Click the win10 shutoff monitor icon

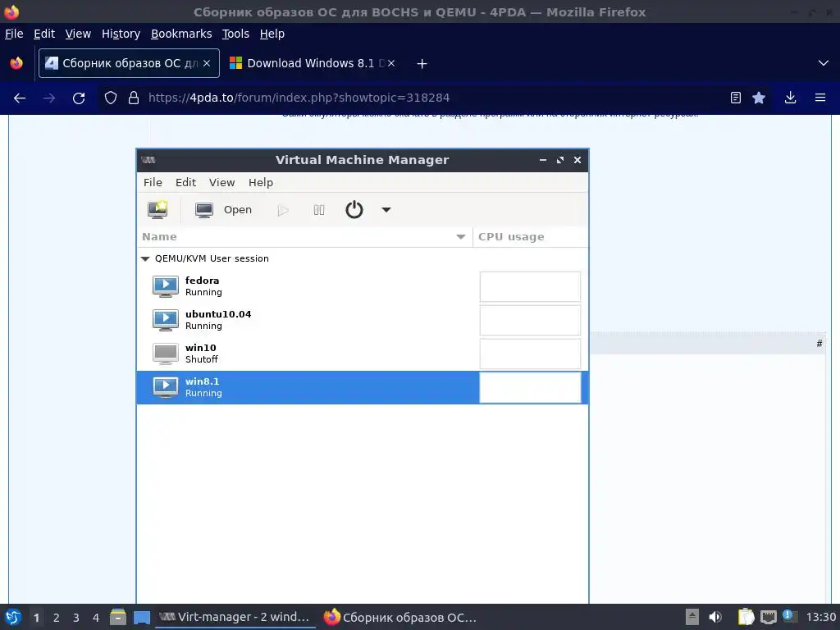pos(166,354)
